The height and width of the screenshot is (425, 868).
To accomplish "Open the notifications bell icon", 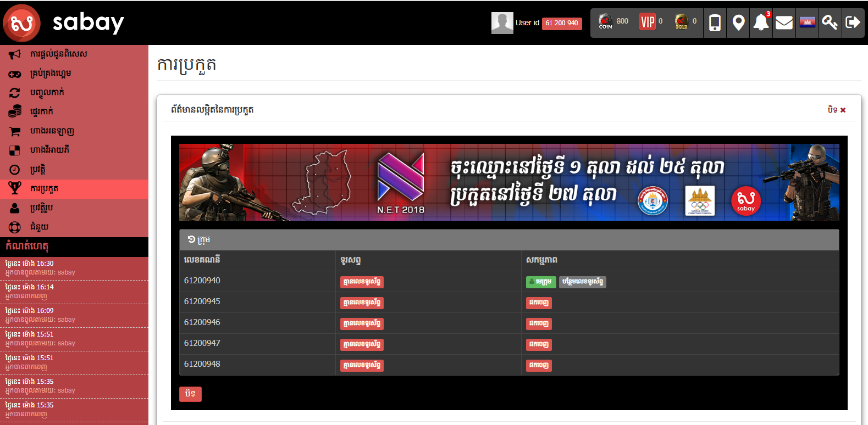I will (x=761, y=23).
